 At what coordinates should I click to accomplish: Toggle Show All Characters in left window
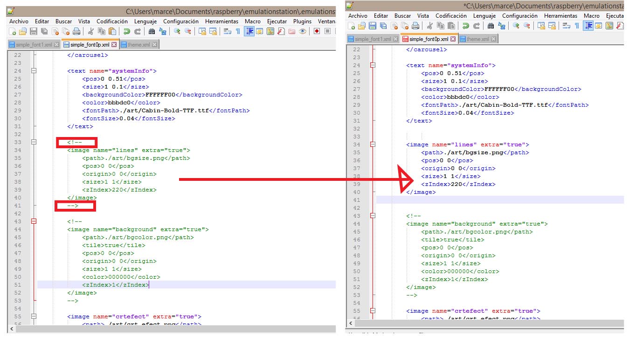pyautogui.click(x=238, y=31)
